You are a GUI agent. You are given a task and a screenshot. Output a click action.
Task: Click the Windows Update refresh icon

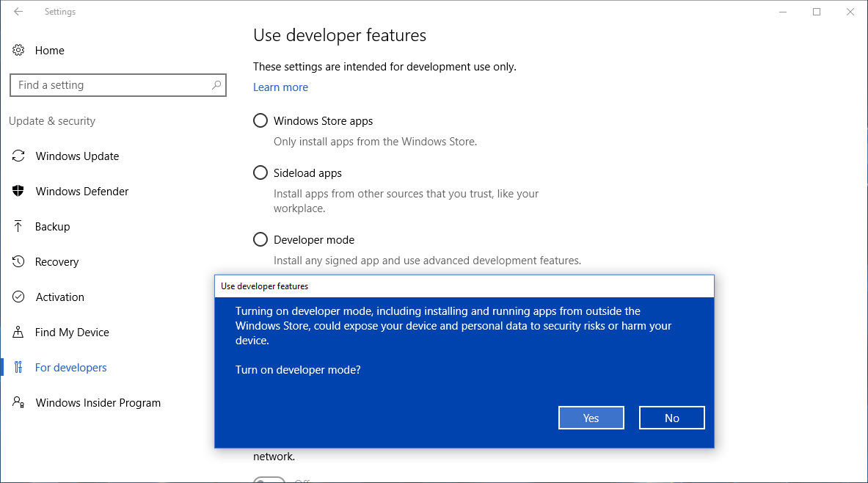tap(18, 156)
